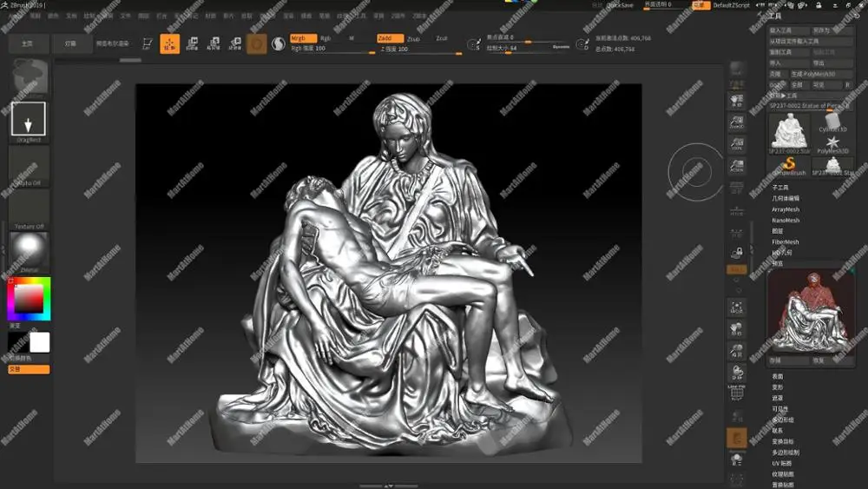The width and height of the screenshot is (868, 489).
Task: Toggle the M material channel button
Action: click(x=352, y=38)
